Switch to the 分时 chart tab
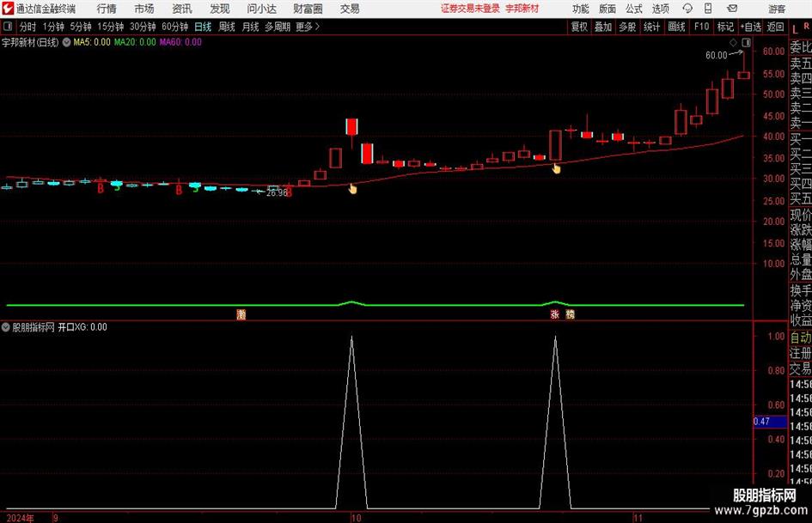Screen dimensions: 812x523 click(x=28, y=27)
